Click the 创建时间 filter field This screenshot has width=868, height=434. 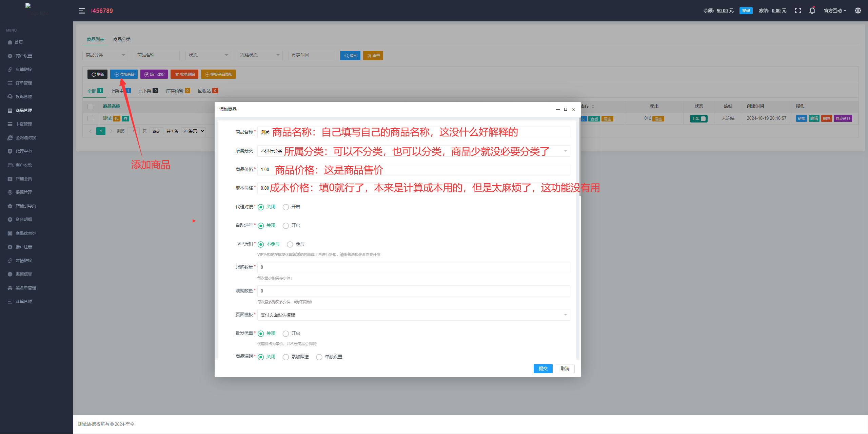311,55
